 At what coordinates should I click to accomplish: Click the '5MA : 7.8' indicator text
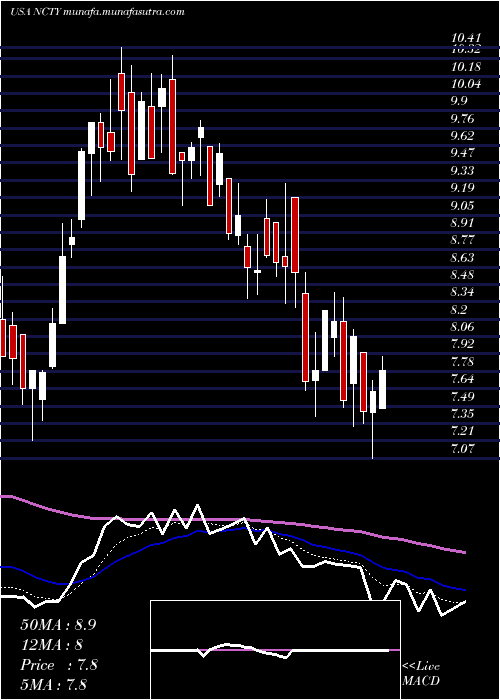53,684
